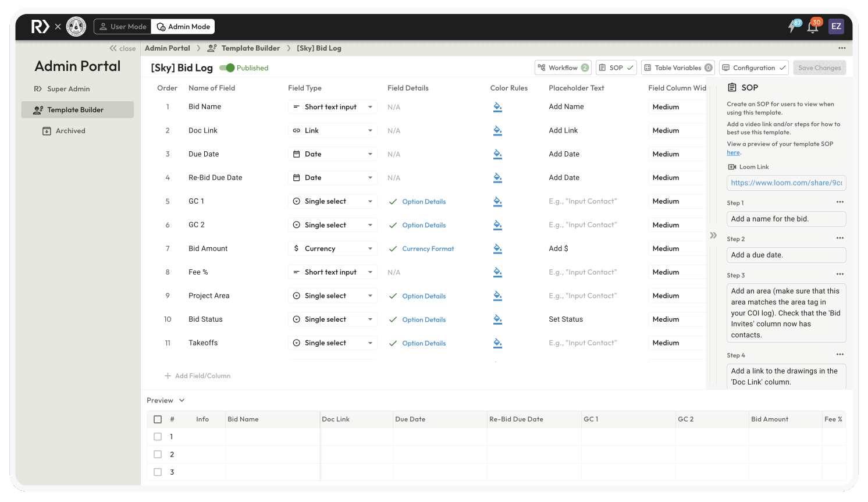The width and height of the screenshot is (868, 502).
Task: Toggle the Published switch
Action: click(x=227, y=68)
